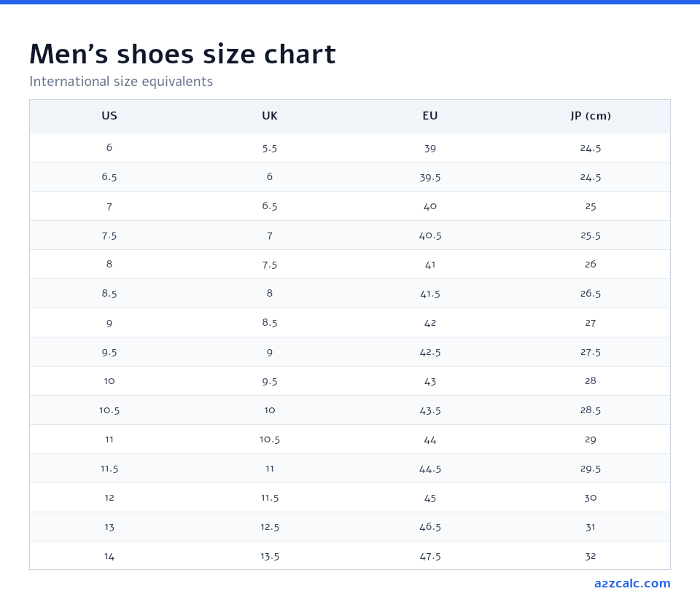Choose UK column size 6
This screenshot has width=700, height=602.
click(x=270, y=176)
